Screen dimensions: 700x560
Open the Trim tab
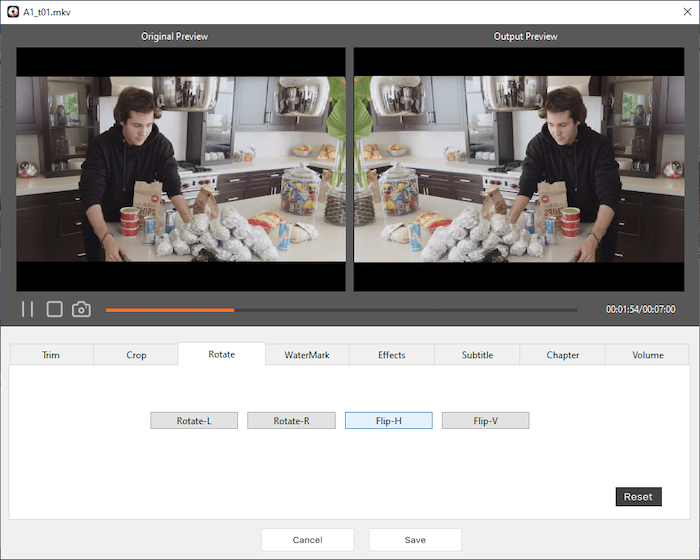coord(51,355)
